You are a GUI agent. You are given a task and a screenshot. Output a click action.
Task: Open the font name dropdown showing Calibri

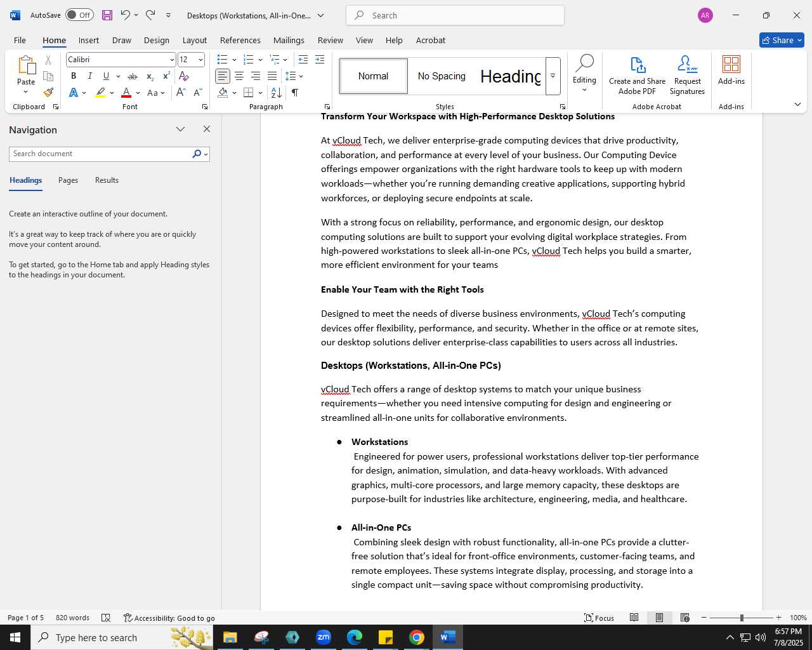tap(172, 60)
